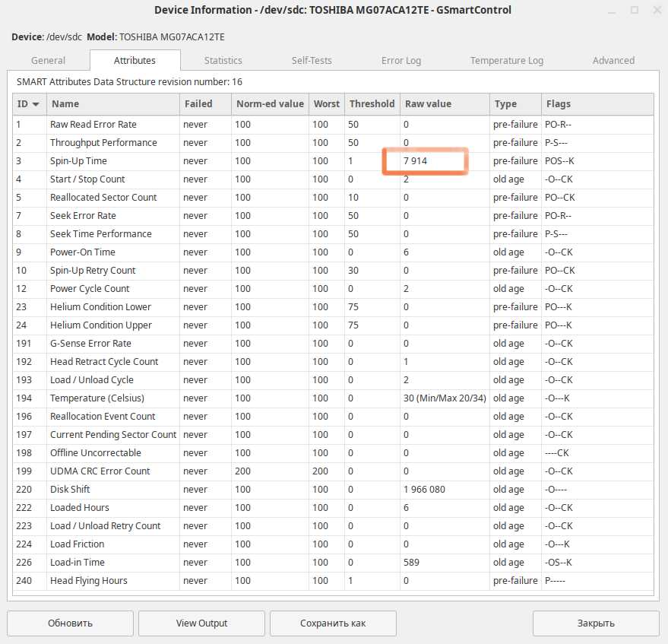Open the Statistics tab
Viewport: 668px width, 644px height.
[x=223, y=61]
